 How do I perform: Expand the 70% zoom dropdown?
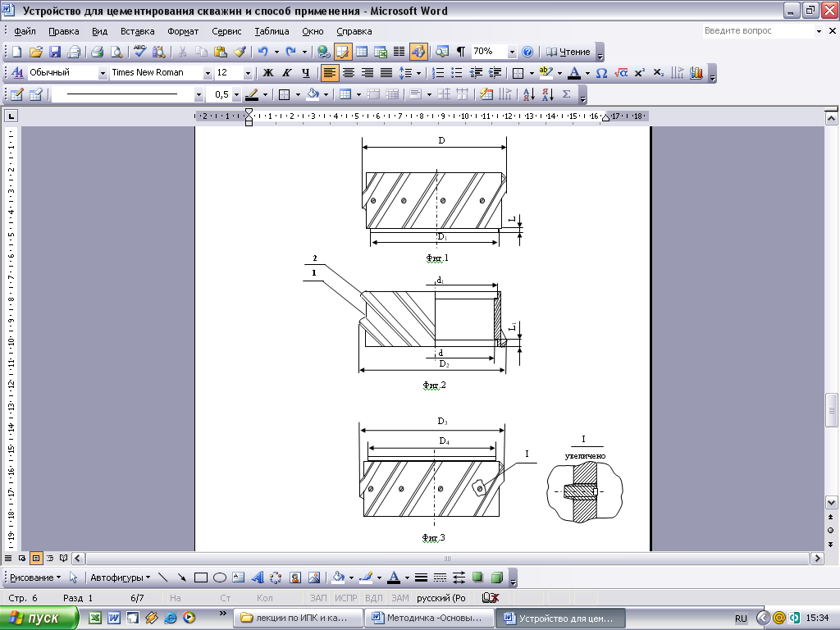click(512, 52)
